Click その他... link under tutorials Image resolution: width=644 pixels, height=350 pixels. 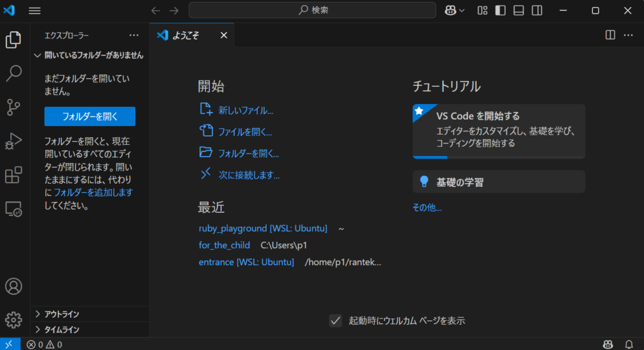pyautogui.click(x=427, y=207)
